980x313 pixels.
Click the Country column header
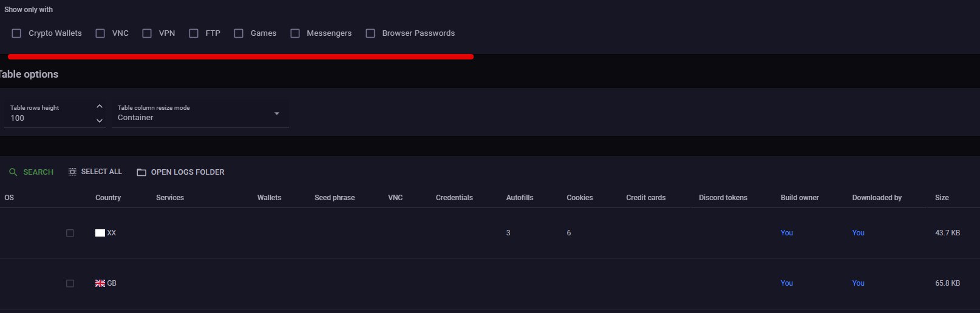click(x=108, y=198)
